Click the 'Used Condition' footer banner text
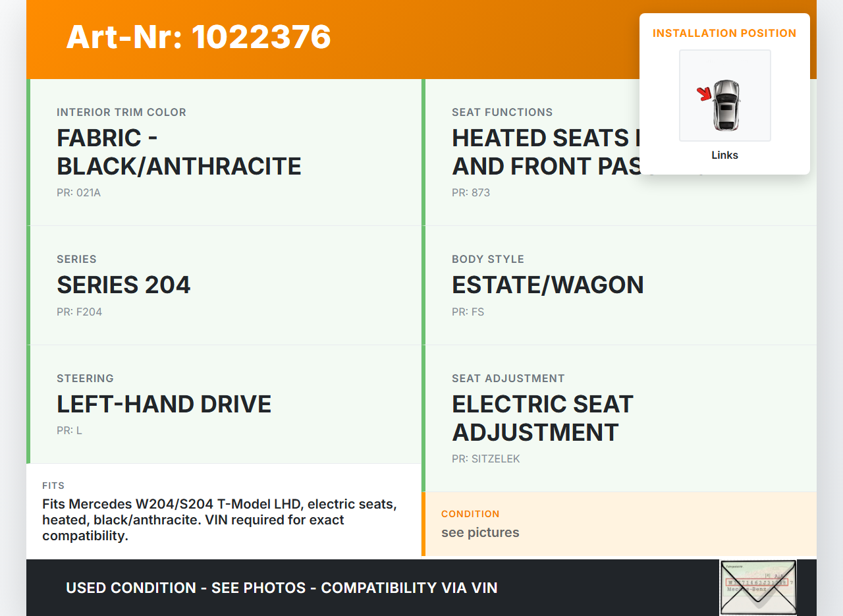Viewport: 843px width, 616px height. coord(282,588)
